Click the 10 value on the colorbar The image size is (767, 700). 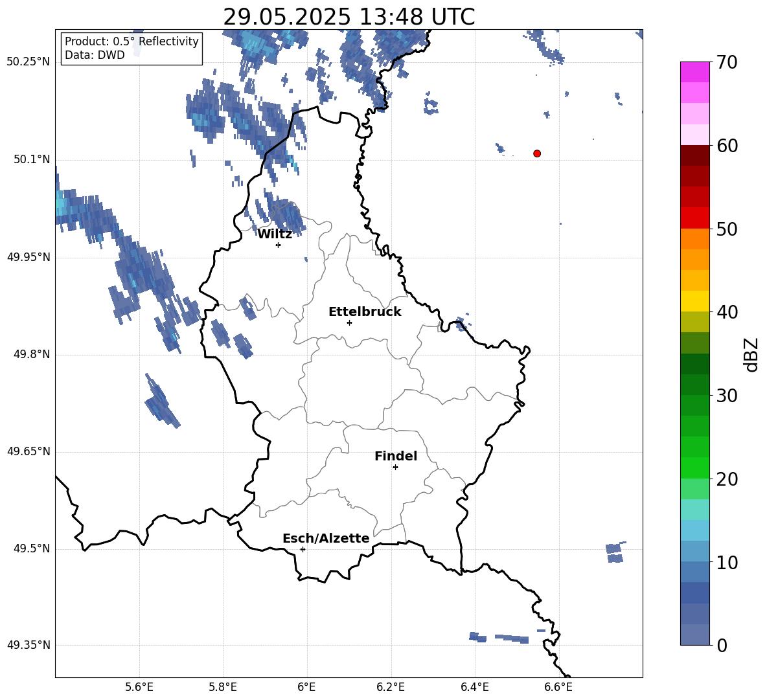[727, 562]
